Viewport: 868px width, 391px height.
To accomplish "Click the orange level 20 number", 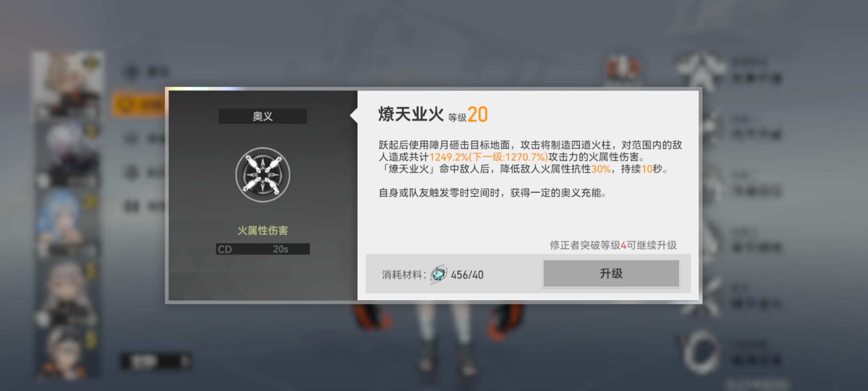I will (477, 115).
